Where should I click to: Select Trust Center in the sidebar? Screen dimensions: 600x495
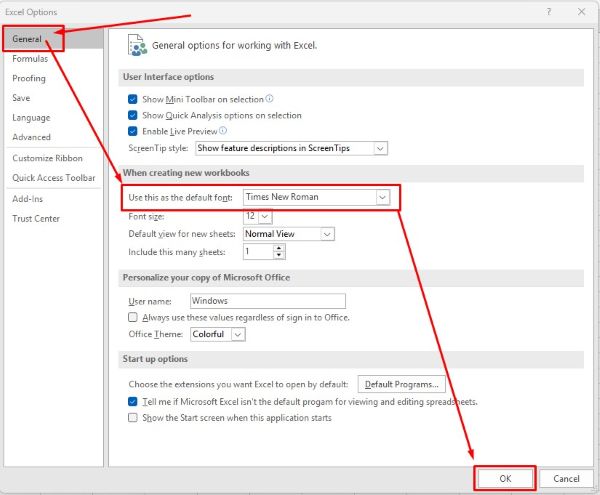[36, 219]
